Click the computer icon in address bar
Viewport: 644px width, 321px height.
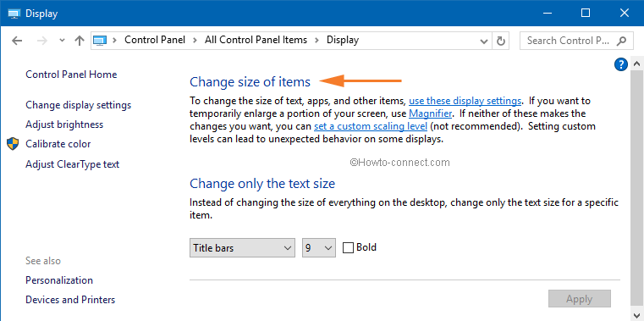coord(100,41)
